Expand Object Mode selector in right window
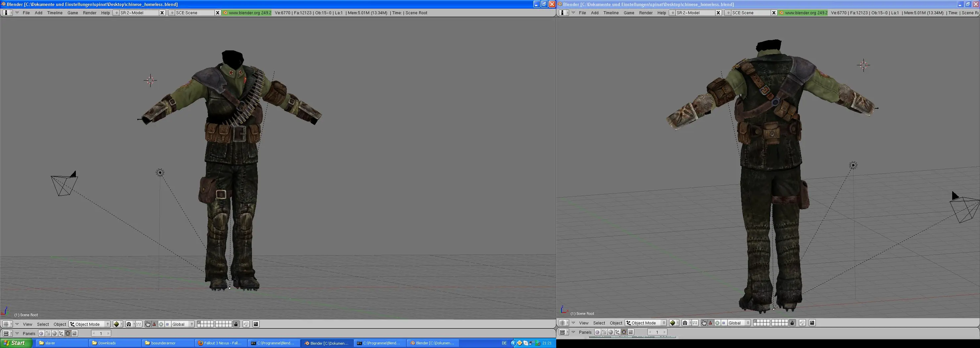Viewport: 980px width, 348px height. click(x=646, y=323)
